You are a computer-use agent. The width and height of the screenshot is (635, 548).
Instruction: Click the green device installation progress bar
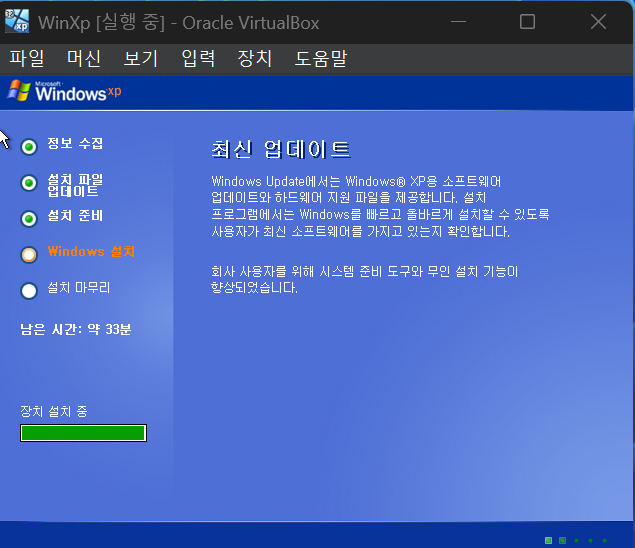[x=83, y=433]
